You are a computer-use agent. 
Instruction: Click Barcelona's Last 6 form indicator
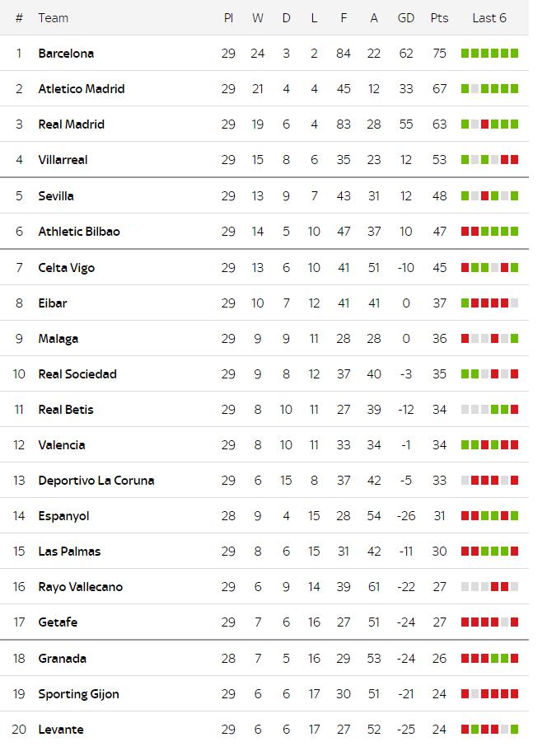(x=489, y=54)
